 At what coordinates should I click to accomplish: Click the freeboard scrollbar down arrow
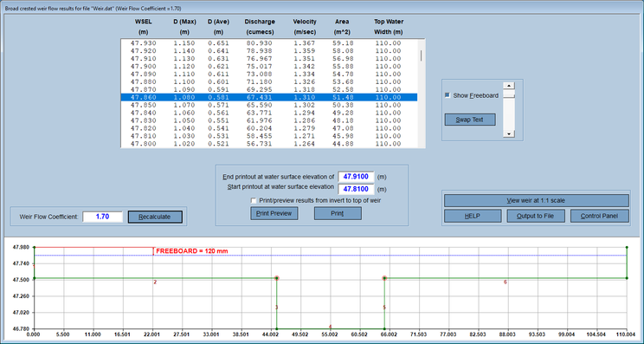click(509, 134)
